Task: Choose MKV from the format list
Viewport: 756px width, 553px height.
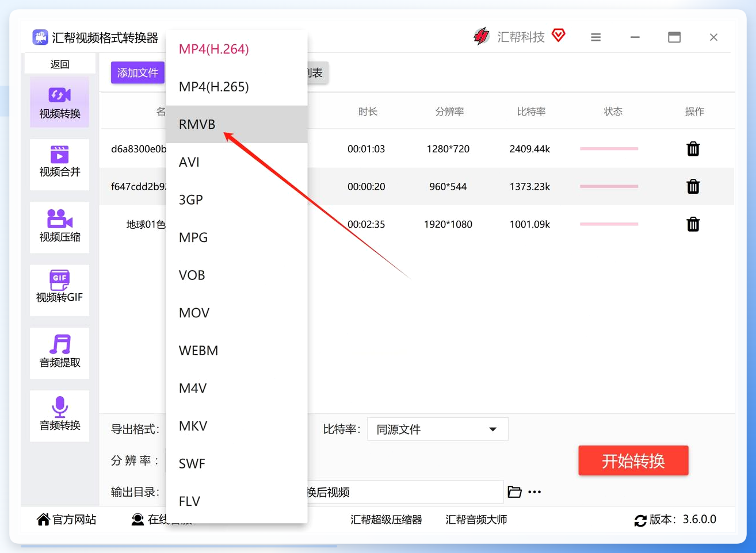Action: (x=237, y=426)
